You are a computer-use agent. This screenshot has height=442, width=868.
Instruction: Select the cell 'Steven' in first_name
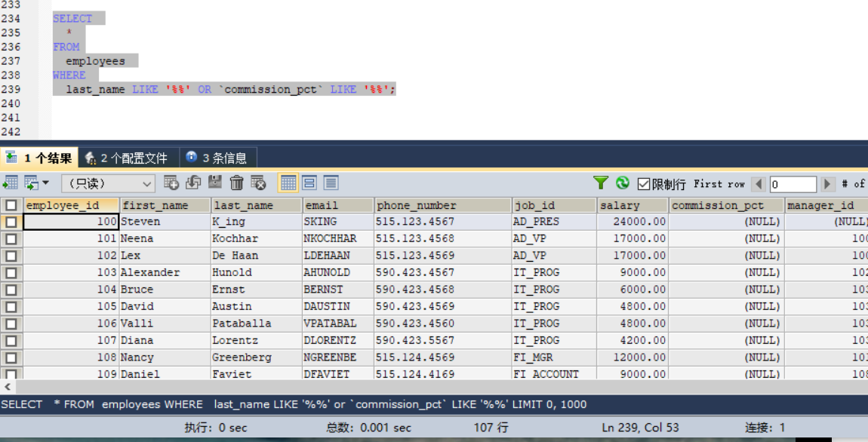coord(165,222)
